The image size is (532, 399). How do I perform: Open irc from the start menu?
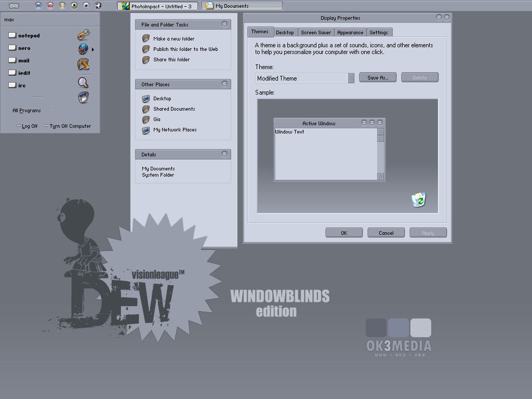(17, 85)
